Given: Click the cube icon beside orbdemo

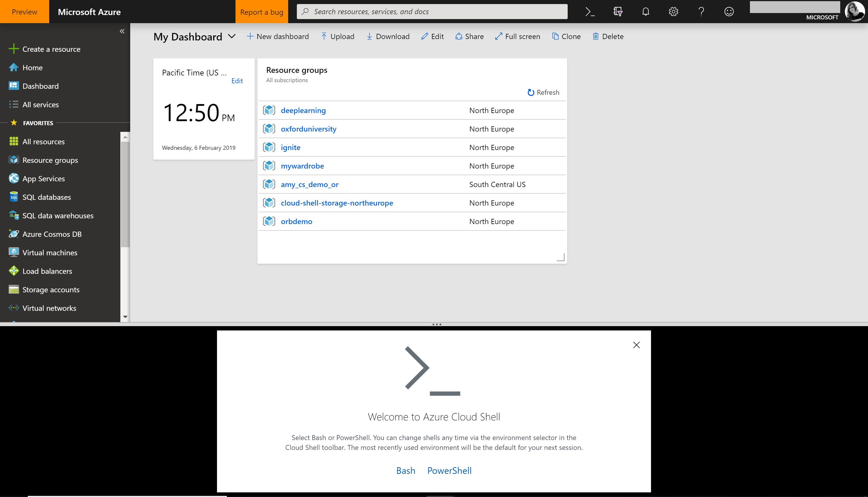Looking at the screenshot, I should tap(269, 221).
